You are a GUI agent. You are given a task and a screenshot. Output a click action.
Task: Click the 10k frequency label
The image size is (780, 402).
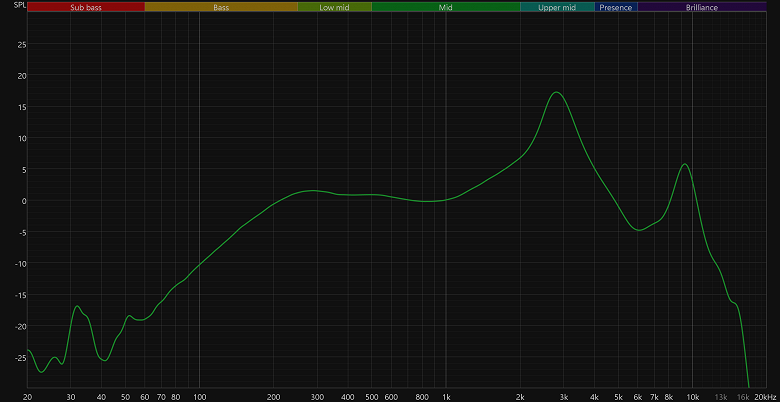692,397
